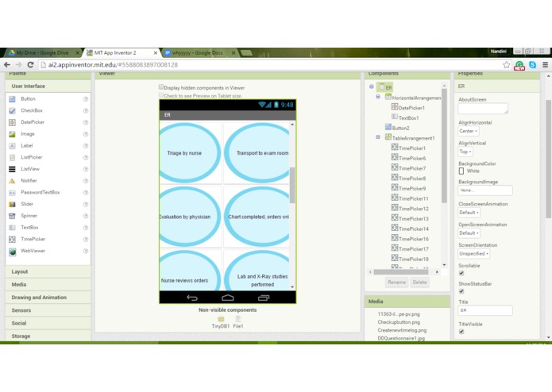Select the PasswordTextBox palette icon
Screen dimensions: 552x392
coord(12,193)
